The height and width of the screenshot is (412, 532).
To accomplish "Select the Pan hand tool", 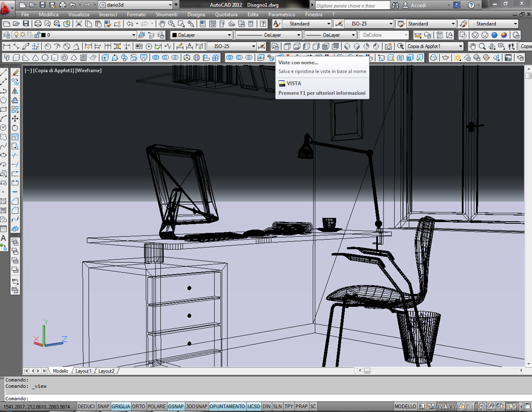I will [x=162, y=24].
